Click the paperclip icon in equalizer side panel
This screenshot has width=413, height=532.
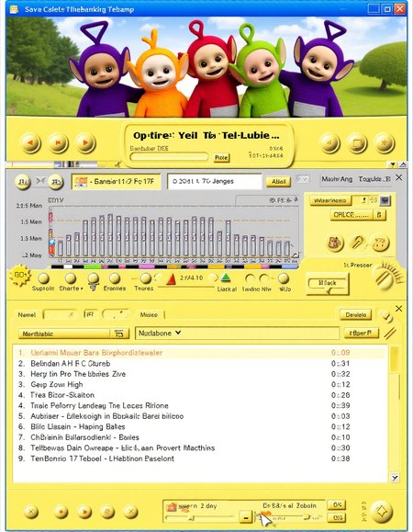pos(357,243)
